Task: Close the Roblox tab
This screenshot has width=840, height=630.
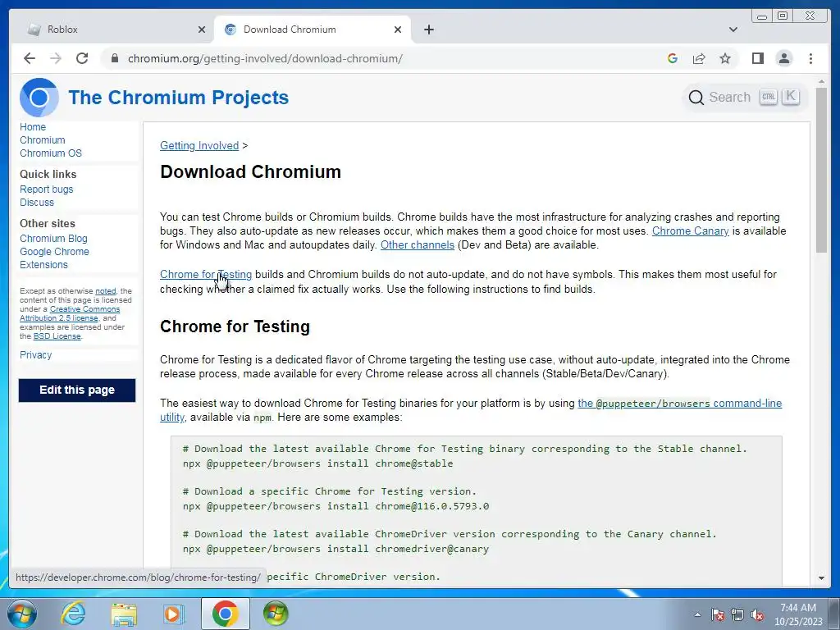Action: [202, 30]
